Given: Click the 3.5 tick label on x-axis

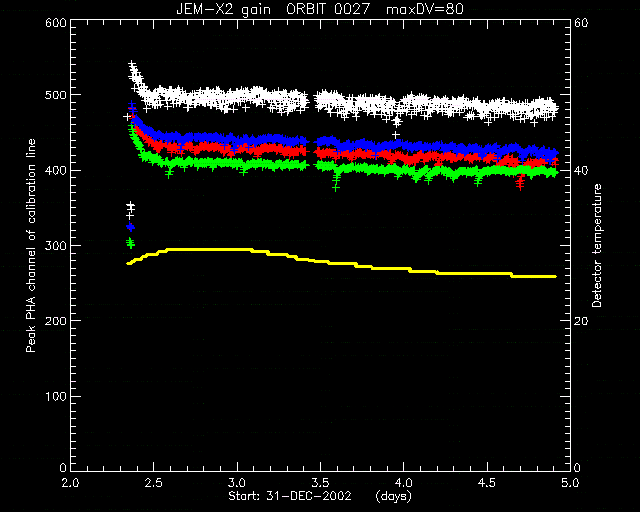Looking at the screenshot, I should pyautogui.click(x=320, y=483).
